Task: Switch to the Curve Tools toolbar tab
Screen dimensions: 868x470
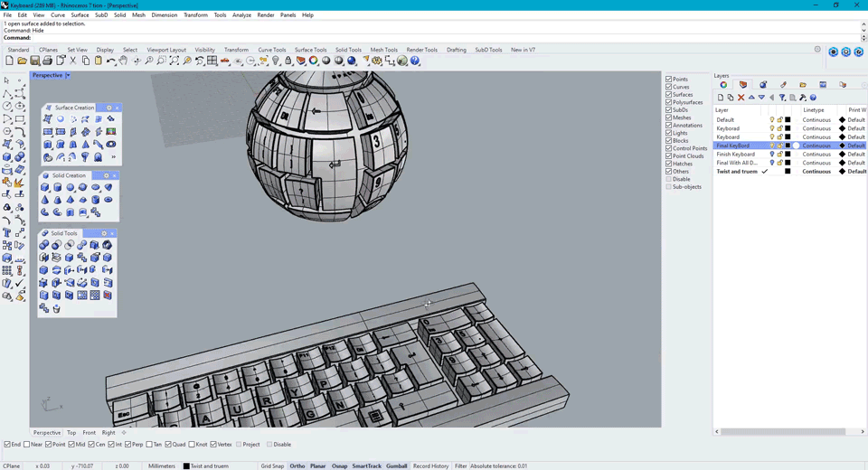Action: tap(272, 50)
